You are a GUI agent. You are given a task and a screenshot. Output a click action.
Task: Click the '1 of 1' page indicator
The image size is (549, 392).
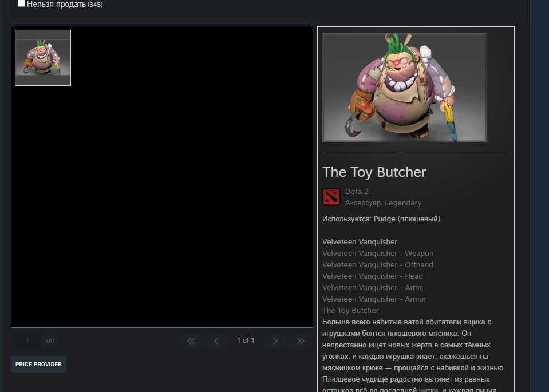246,340
